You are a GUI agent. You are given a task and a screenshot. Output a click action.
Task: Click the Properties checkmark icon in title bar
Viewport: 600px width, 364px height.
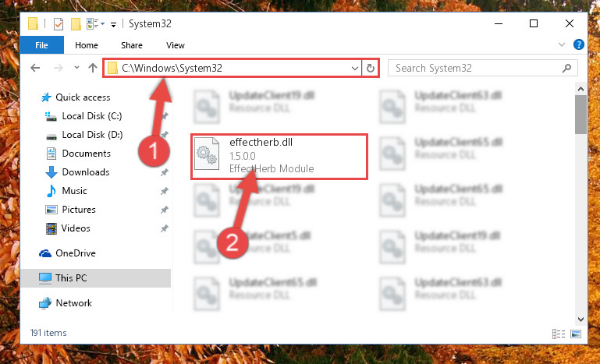(59, 24)
